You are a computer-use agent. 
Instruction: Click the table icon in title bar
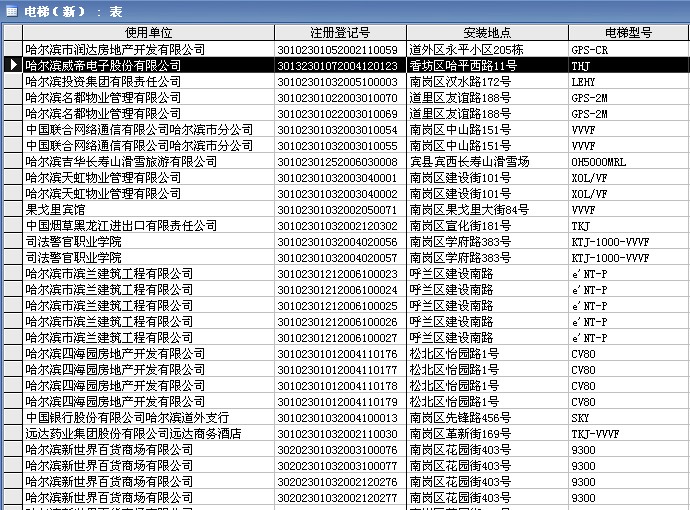pos(11,11)
